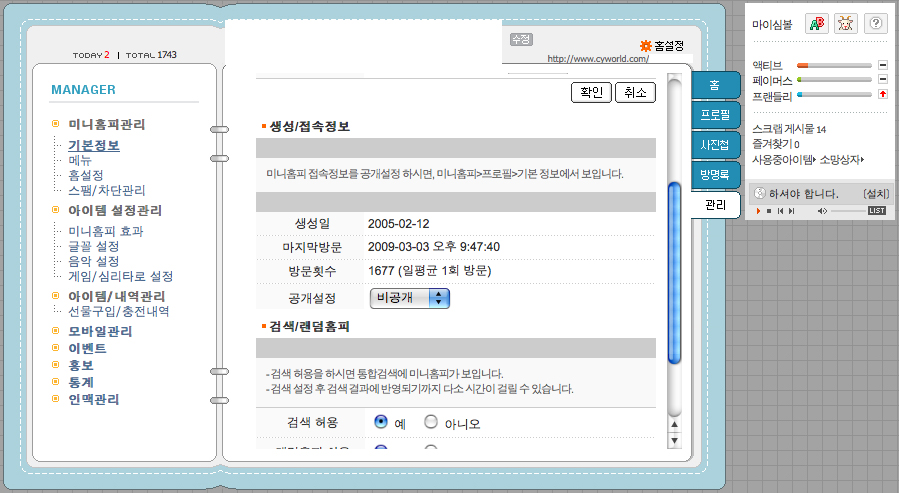Click the scrollbar up arrow
899x493 pixels.
pyautogui.click(x=675, y=425)
